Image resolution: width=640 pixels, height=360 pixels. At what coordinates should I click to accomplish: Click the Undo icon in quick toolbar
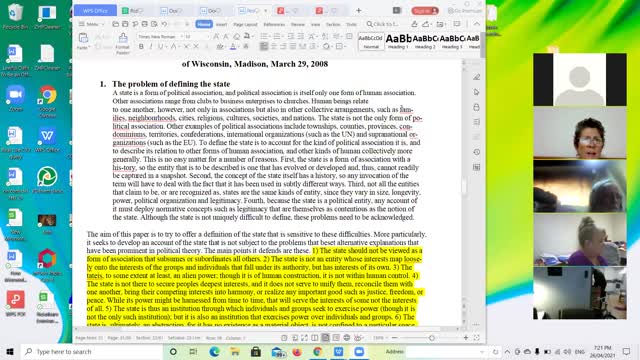point(164,24)
